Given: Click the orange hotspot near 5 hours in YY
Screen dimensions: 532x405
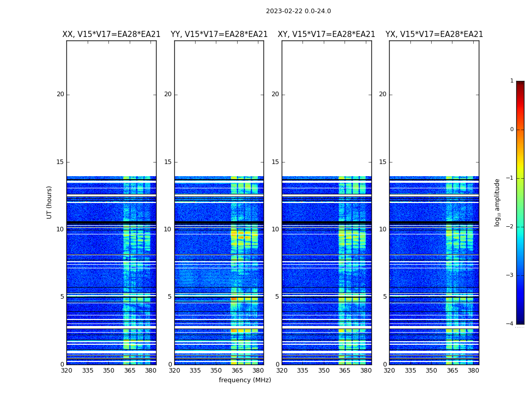Looking at the screenshot, I should (234, 299).
